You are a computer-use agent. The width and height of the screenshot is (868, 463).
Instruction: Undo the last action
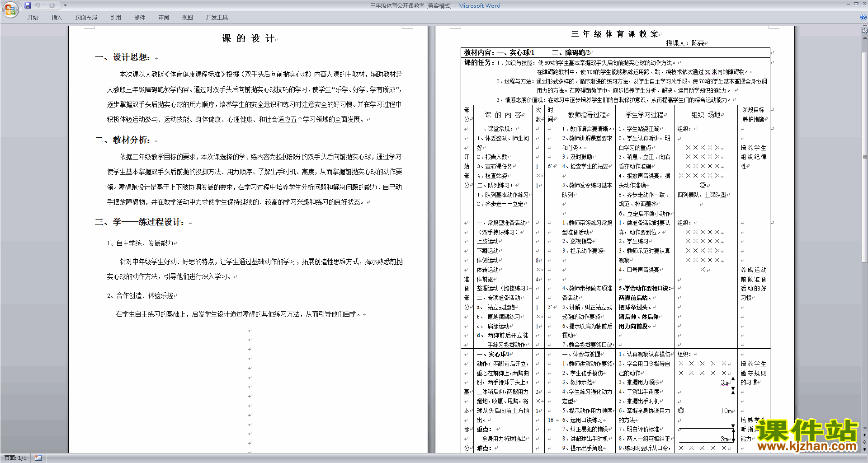point(38,5)
